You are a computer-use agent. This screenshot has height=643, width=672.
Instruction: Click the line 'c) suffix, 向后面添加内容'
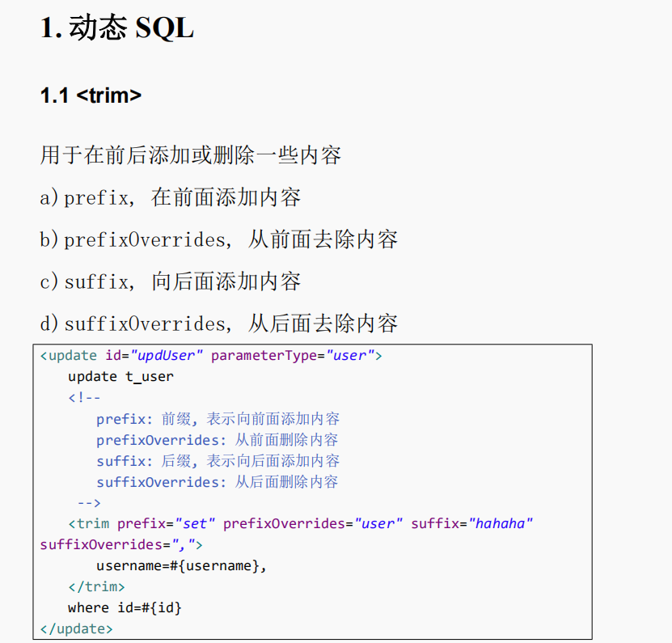coord(170,281)
